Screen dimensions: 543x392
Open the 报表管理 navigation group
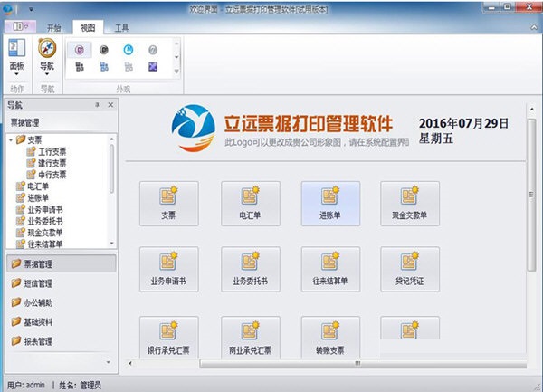click(x=62, y=341)
